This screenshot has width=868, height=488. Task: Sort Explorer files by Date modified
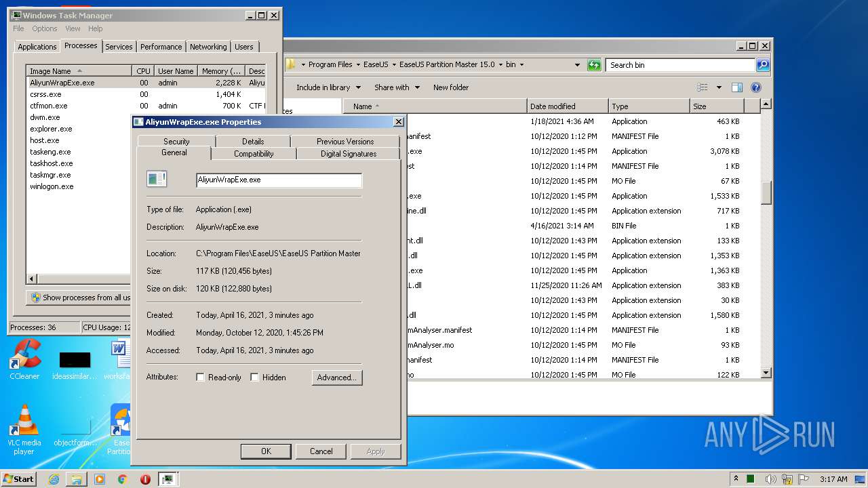[567, 106]
